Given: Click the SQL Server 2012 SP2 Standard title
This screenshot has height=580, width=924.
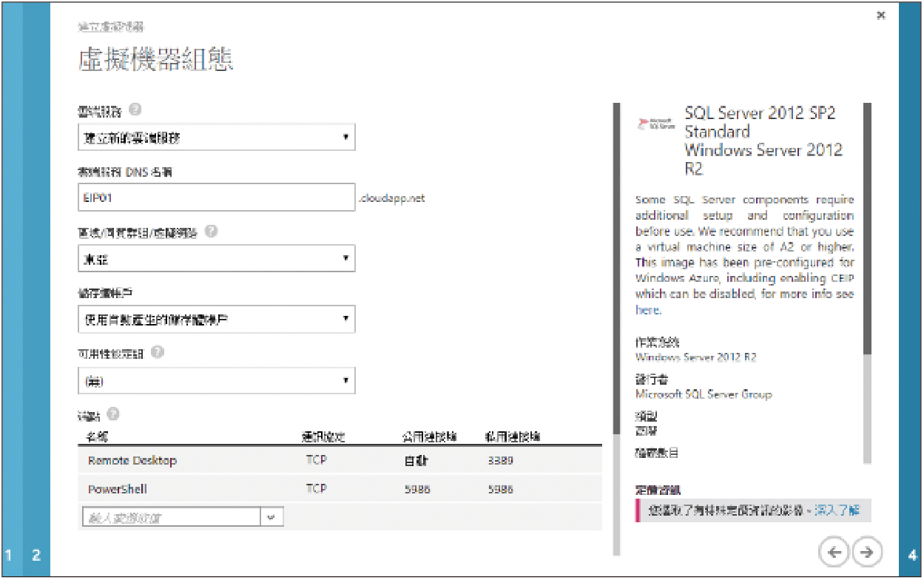Looking at the screenshot, I should (763, 141).
